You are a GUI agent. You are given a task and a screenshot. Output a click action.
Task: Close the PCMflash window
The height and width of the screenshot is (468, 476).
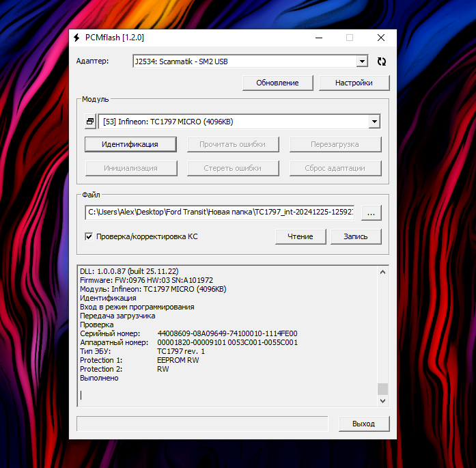[x=380, y=38]
